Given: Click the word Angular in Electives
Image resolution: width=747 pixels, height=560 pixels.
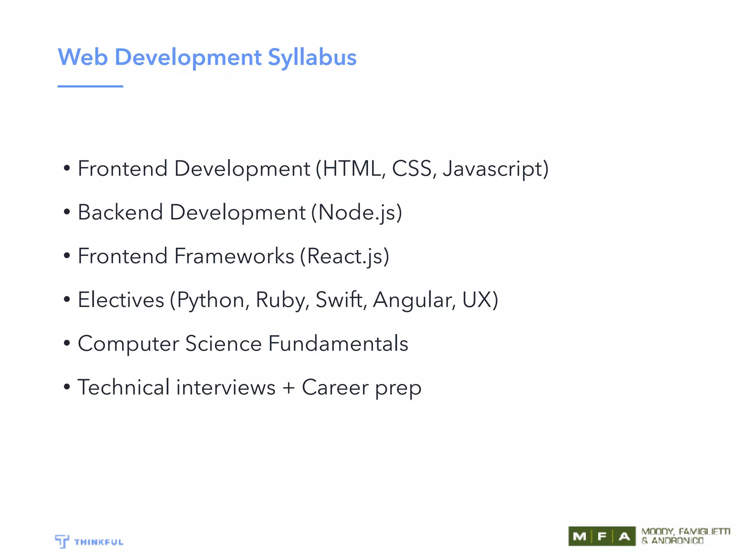Looking at the screenshot, I should point(413,300).
